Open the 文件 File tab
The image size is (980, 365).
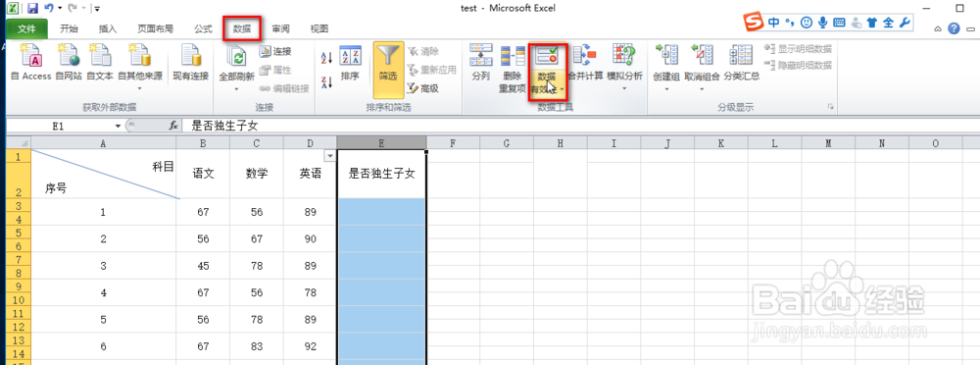(x=26, y=28)
